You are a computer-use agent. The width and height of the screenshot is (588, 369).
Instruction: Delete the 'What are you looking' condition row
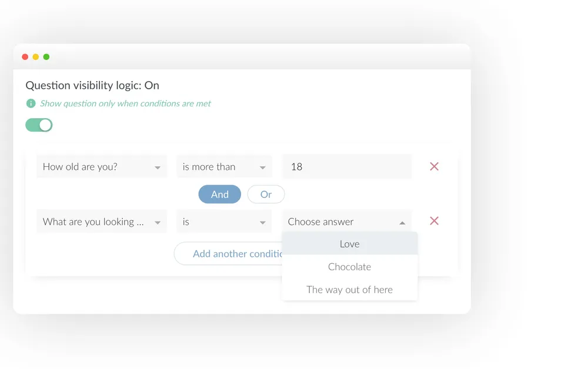pos(434,221)
